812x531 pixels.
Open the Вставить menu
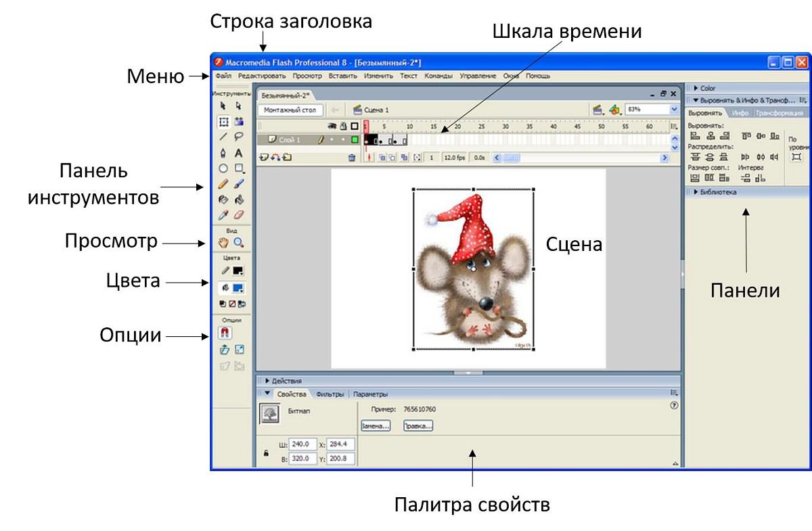343,76
